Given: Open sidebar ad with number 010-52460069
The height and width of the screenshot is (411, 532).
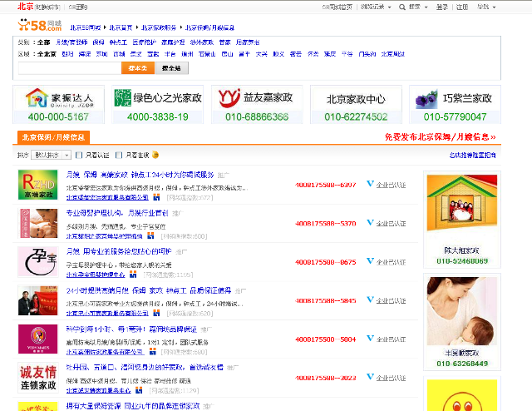Looking at the screenshot, I should click(462, 220).
